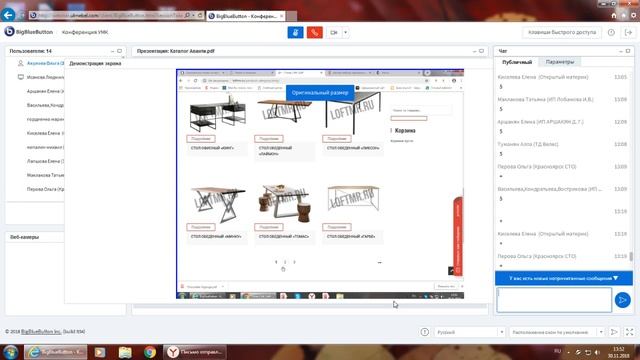Click the browser home icon at top right
The image size is (640, 360).
click(613, 16)
